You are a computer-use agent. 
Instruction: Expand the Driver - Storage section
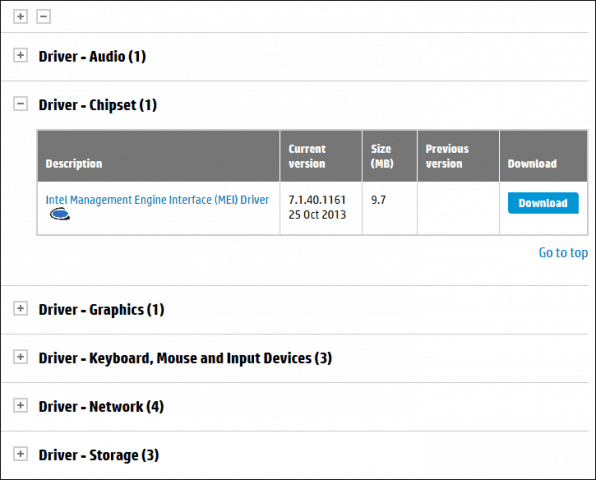point(21,454)
